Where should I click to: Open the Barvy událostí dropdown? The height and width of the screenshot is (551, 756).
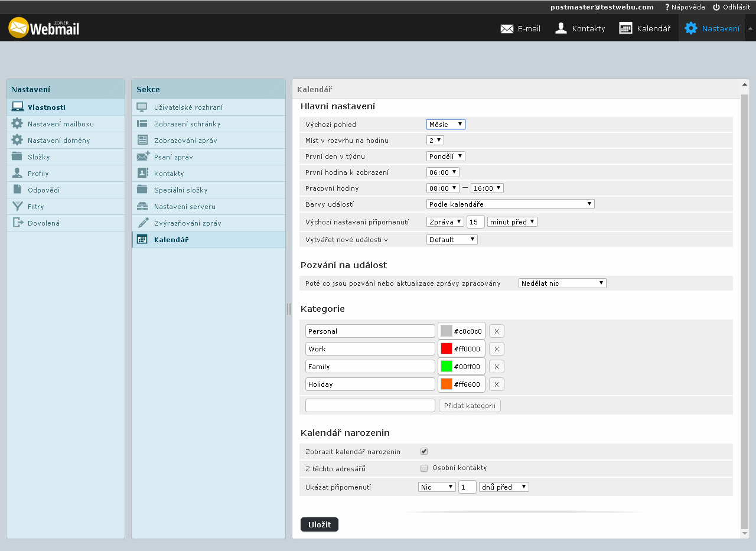[x=510, y=204]
